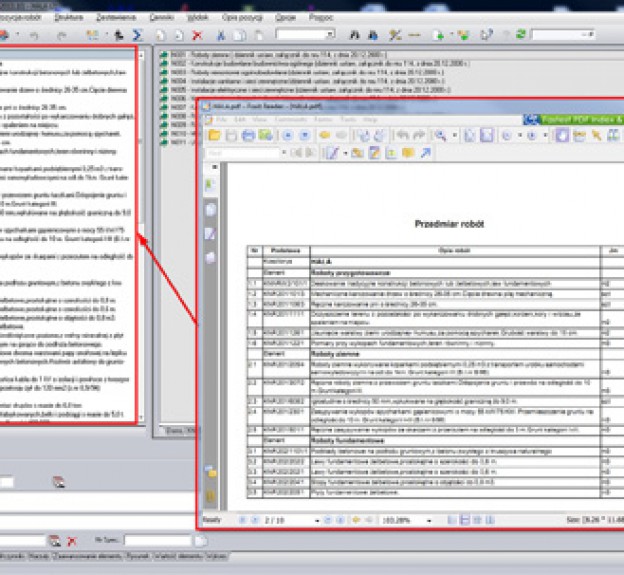
Task: Click the Print icon in Foxit Reader toolbar
Action: click(248, 135)
